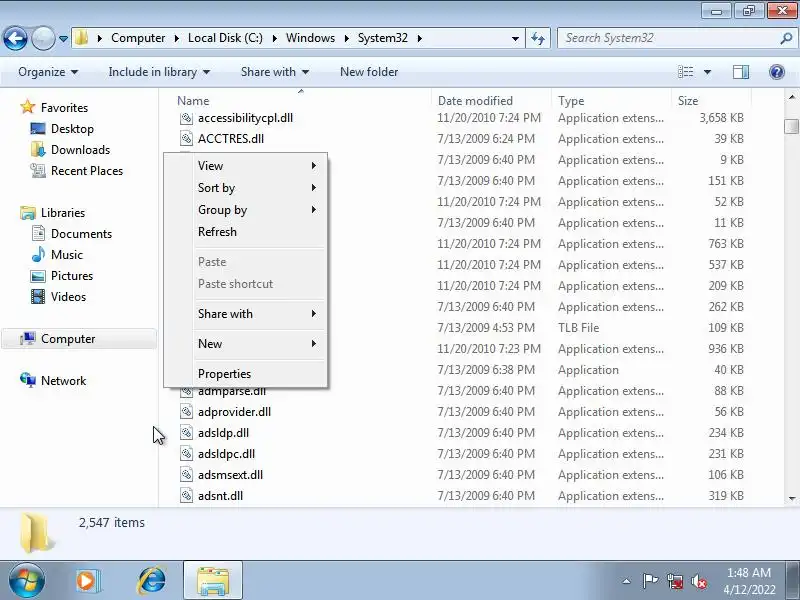Screen dimensions: 800x600
Task: Select the adsnt.dll file
Action: (220, 495)
